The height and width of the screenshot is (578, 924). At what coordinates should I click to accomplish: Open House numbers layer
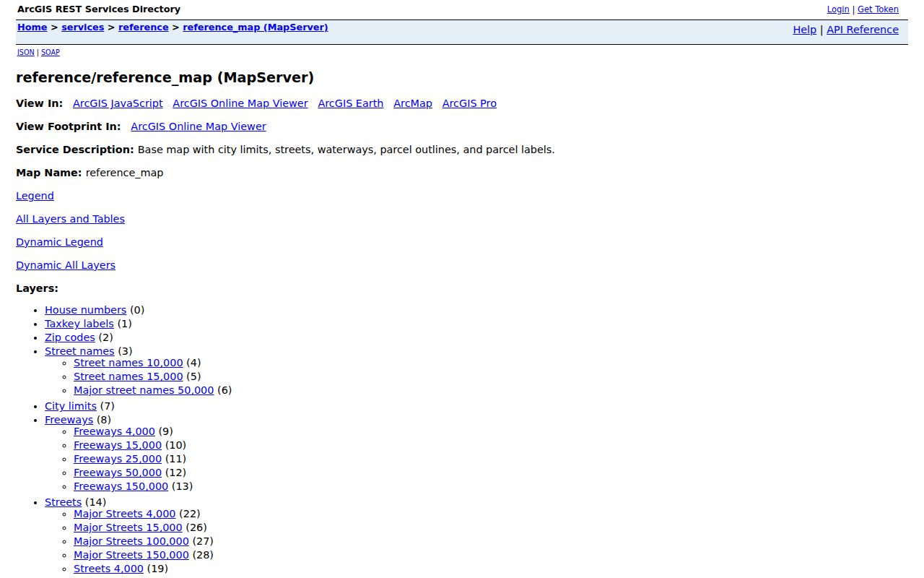(x=85, y=310)
